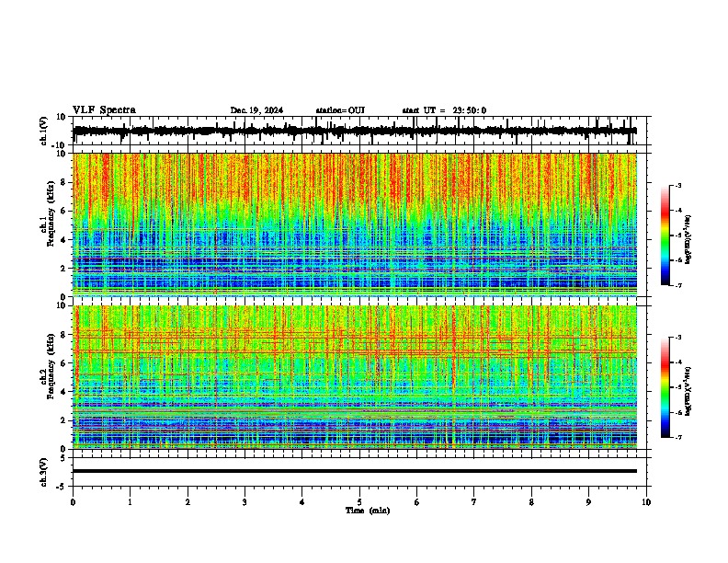
Task: Click the time axis tick "4"
Action: [x=302, y=502]
